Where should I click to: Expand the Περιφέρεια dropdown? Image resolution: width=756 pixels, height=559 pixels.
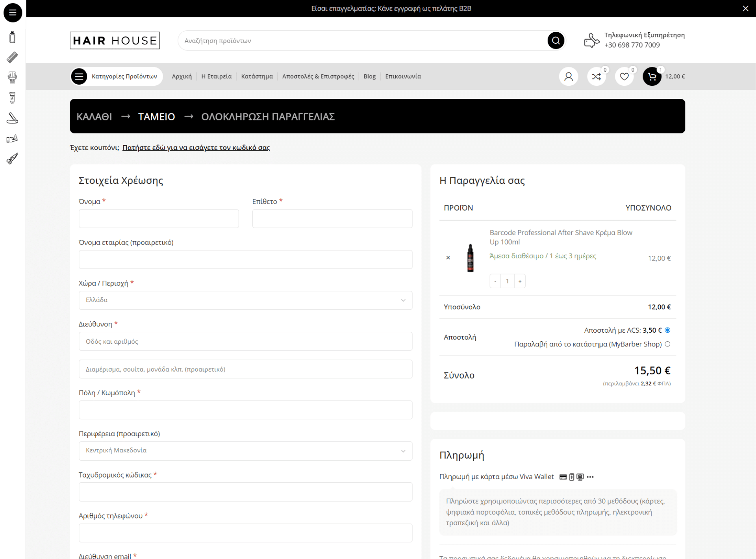tap(245, 451)
